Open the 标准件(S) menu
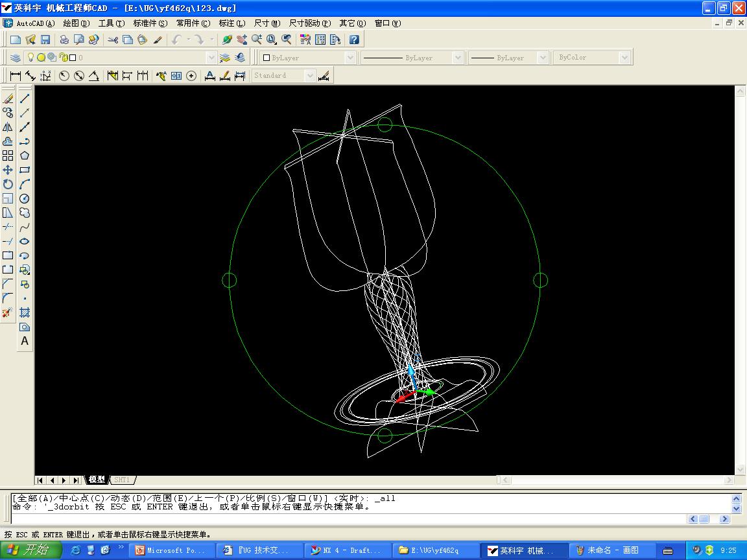This screenshot has height=560, width=747. pyautogui.click(x=150, y=23)
